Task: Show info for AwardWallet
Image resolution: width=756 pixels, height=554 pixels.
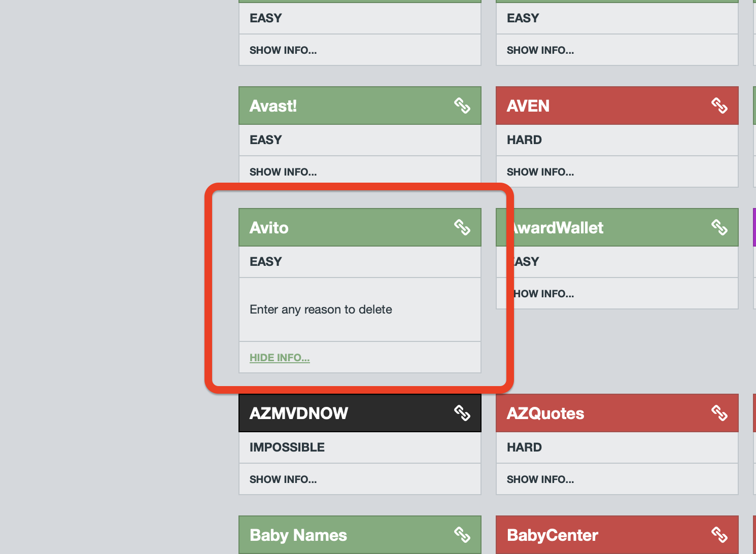Action: point(544,294)
